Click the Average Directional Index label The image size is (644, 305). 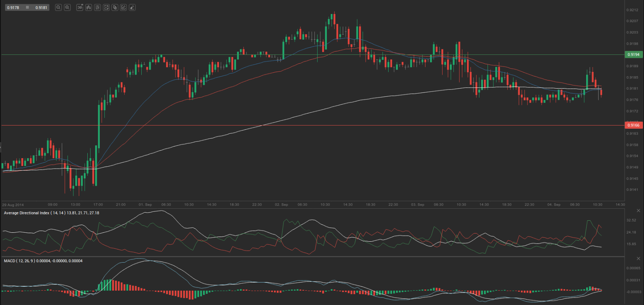(26, 213)
